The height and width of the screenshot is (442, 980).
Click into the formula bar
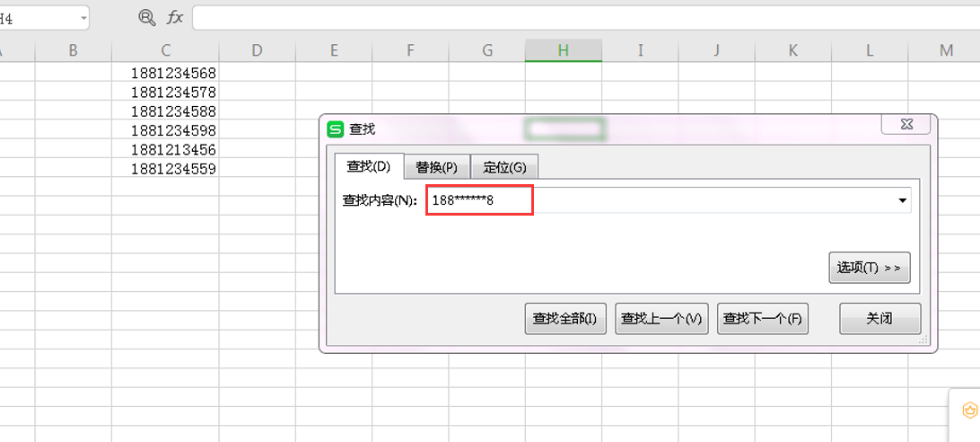586,18
